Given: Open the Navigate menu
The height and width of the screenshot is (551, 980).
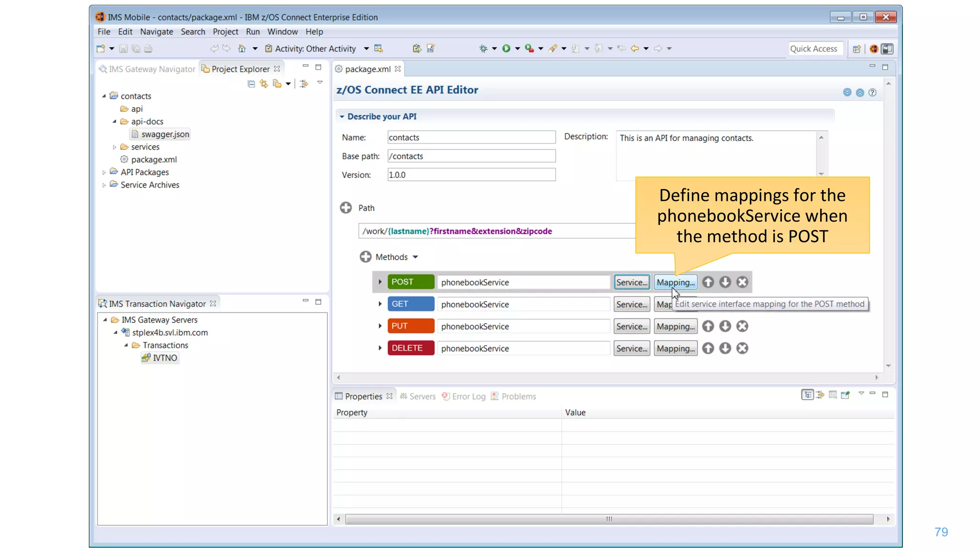Looking at the screenshot, I should click(156, 32).
